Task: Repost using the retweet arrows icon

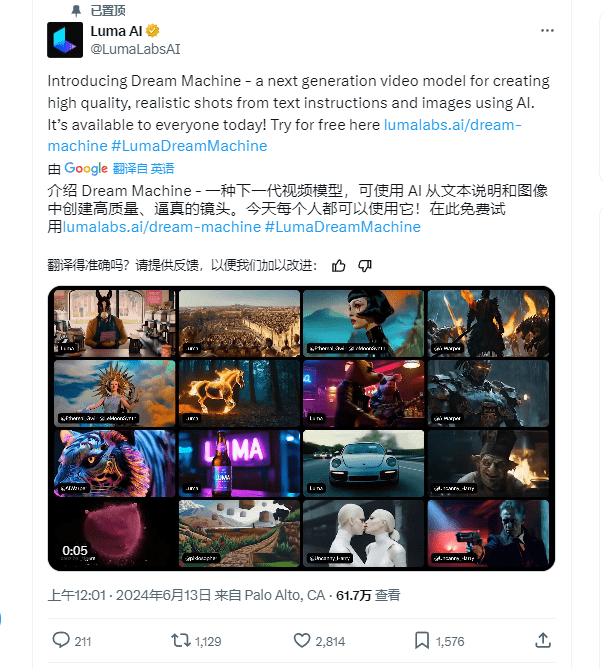Action: pos(181,640)
